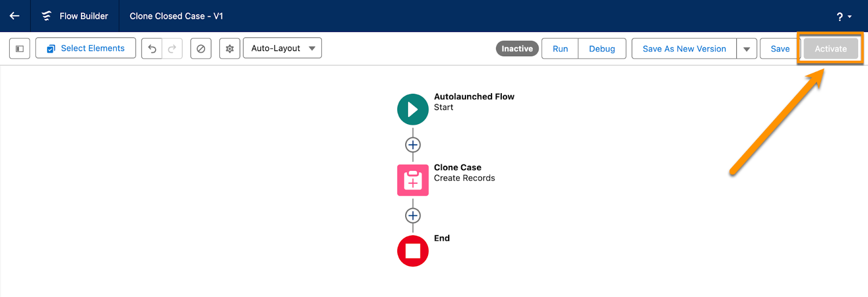Click the Create Records text

pyautogui.click(x=464, y=178)
